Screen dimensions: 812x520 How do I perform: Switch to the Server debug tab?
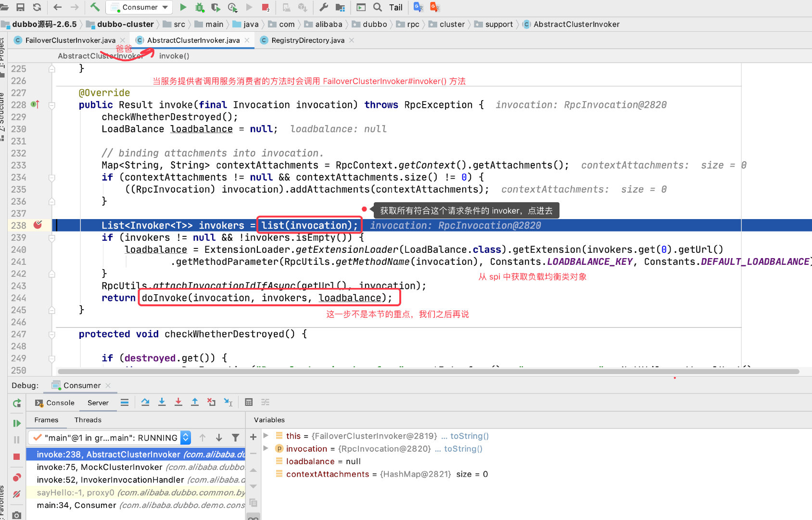click(x=98, y=403)
